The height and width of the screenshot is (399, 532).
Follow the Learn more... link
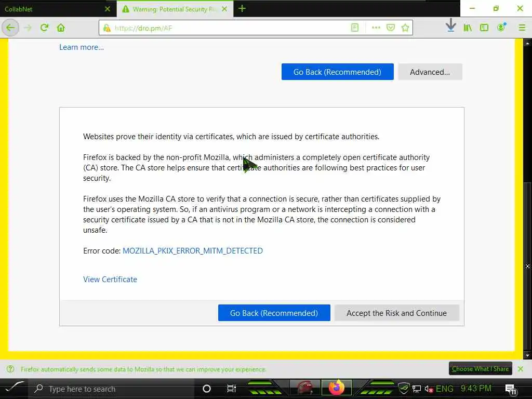tap(82, 47)
